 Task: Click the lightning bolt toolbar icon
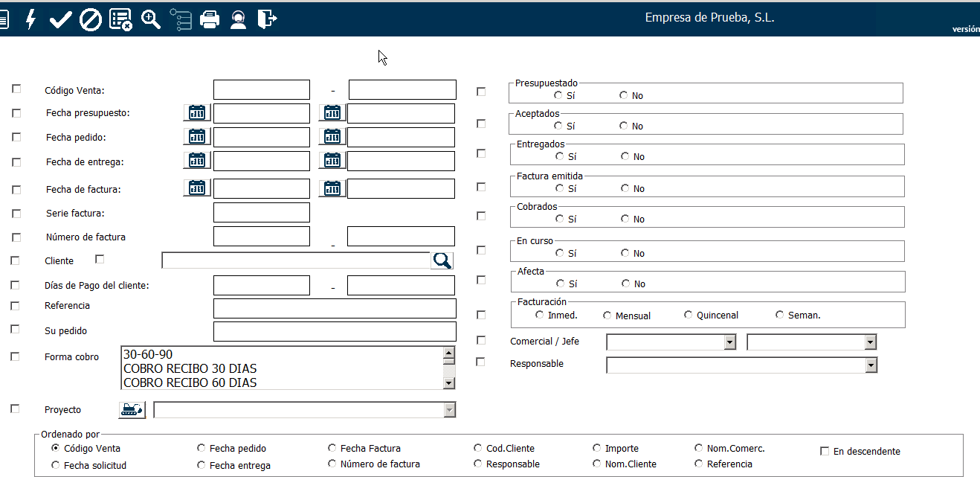(x=30, y=19)
